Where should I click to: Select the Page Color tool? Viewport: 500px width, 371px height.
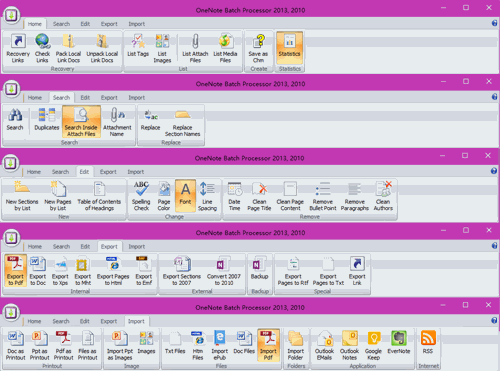pyautogui.click(x=164, y=196)
